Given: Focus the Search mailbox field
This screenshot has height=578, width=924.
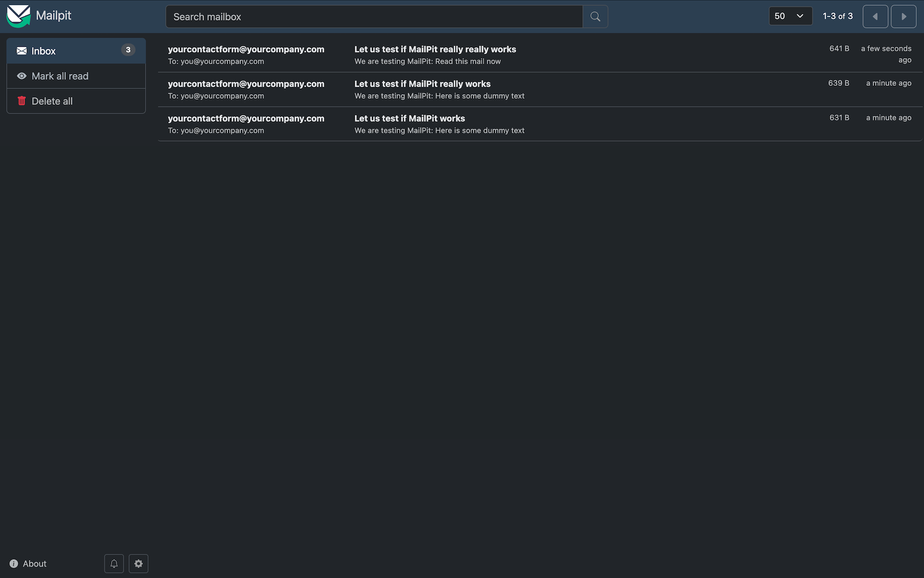Looking at the screenshot, I should point(373,17).
